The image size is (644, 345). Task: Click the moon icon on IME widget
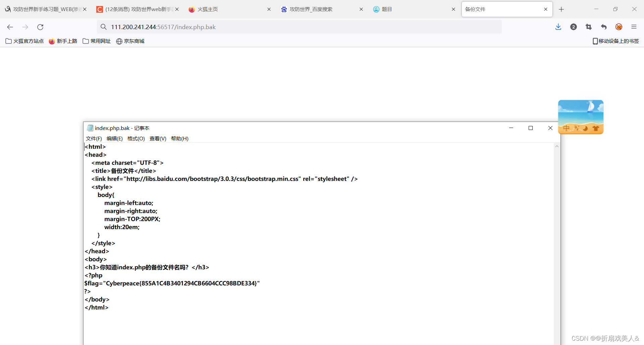[x=586, y=128]
